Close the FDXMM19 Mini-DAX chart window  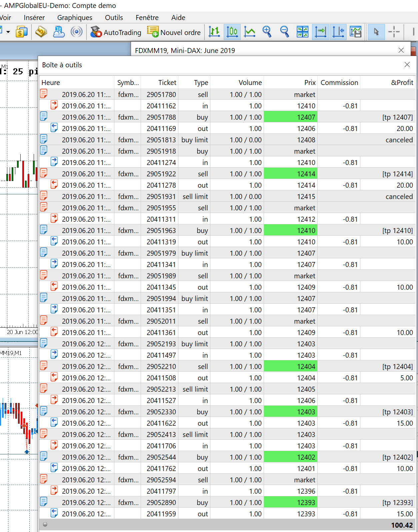tap(401, 50)
